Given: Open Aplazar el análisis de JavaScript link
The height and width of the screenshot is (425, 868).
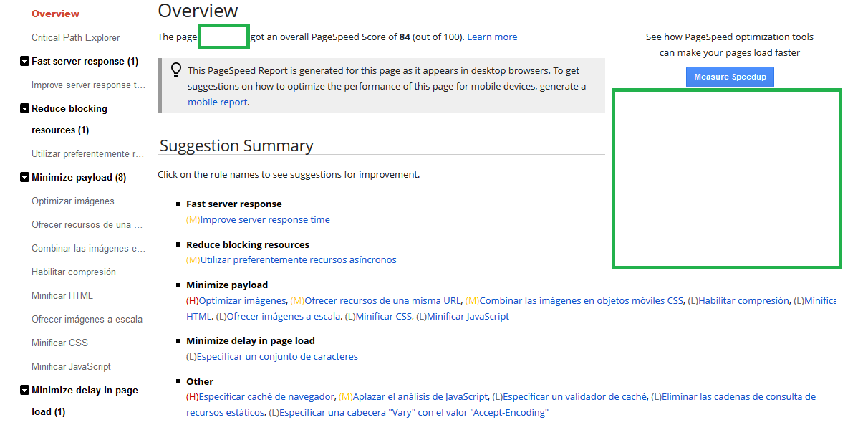Looking at the screenshot, I should (421, 397).
